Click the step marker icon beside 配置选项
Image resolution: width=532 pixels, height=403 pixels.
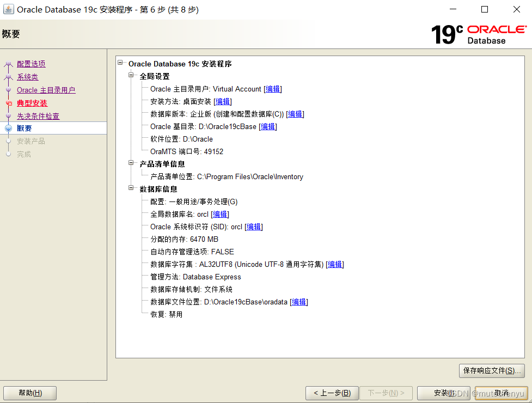point(7,64)
